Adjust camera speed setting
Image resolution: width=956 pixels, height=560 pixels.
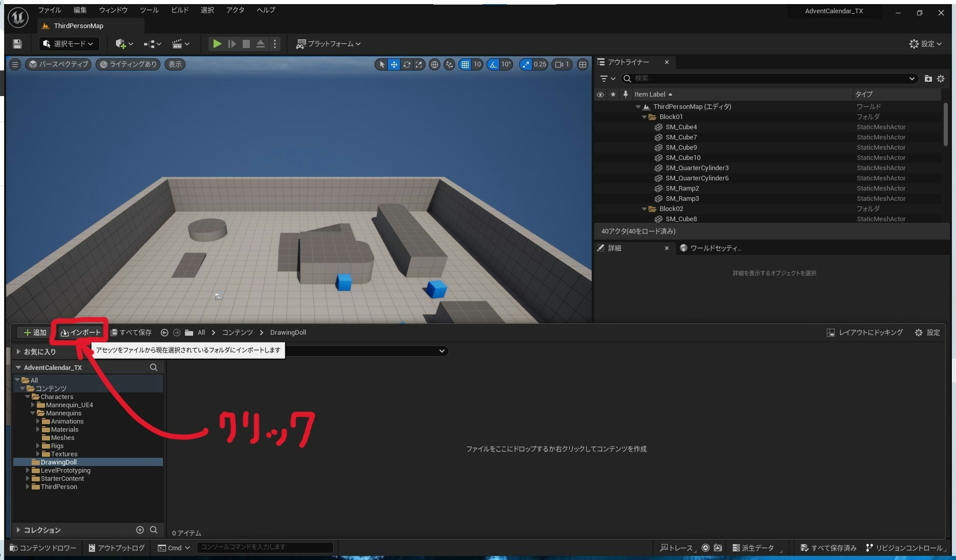click(562, 64)
